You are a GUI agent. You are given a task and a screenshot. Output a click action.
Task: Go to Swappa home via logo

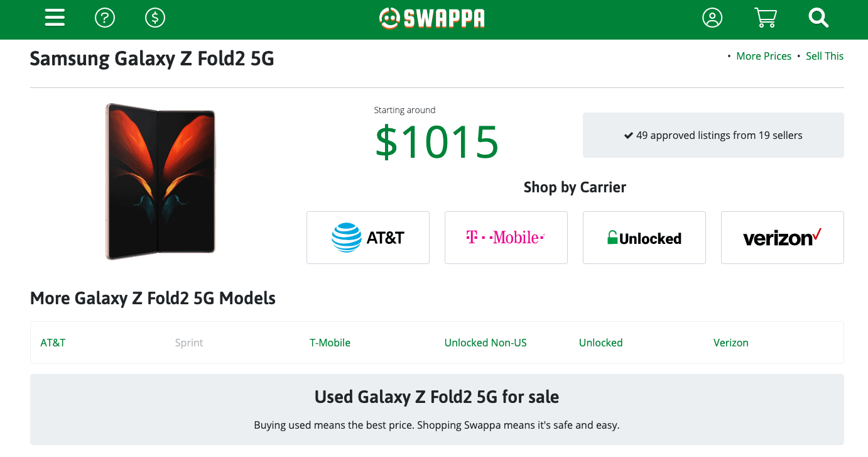click(x=432, y=18)
